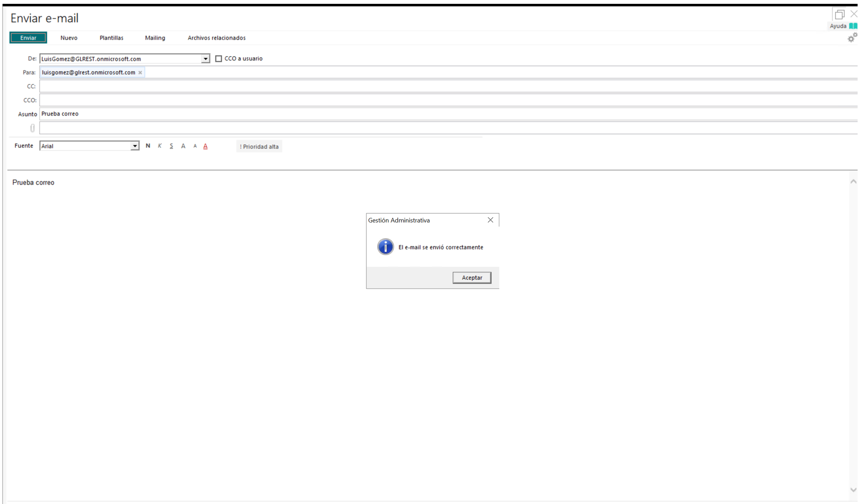Image resolution: width=860 pixels, height=504 pixels.
Task: Click the paperclip attachment icon
Action: click(32, 128)
